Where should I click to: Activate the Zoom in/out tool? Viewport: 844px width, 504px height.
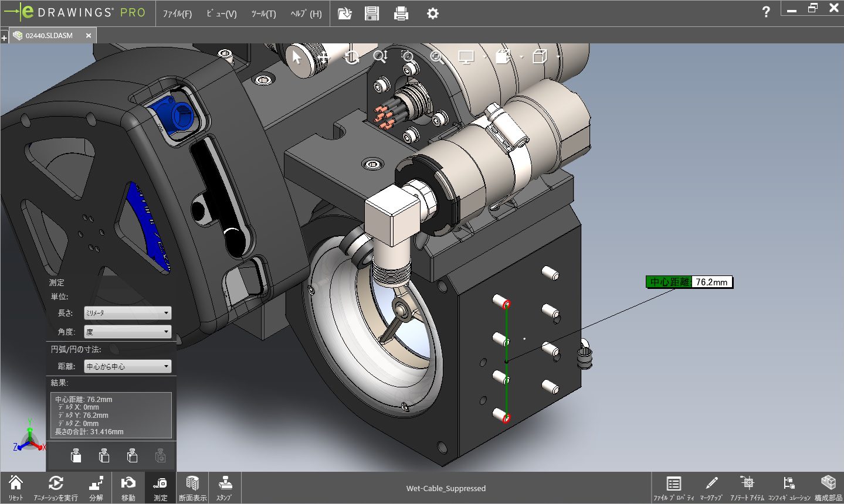(380, 57)
